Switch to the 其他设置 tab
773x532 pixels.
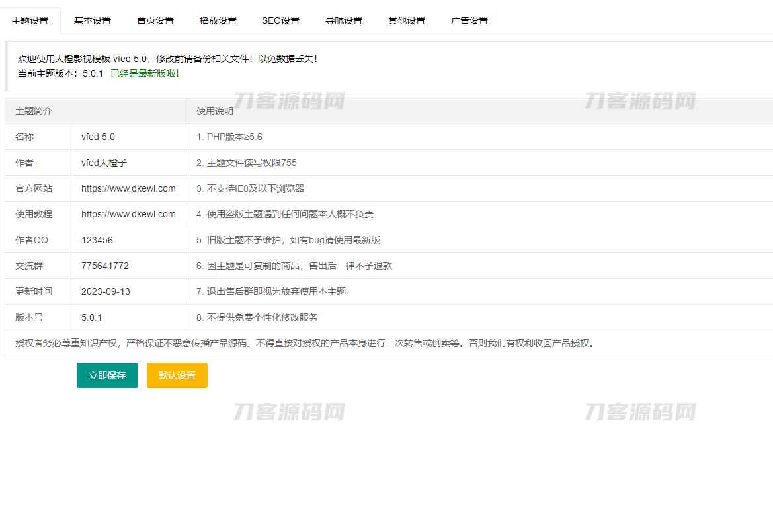point(406,20)
